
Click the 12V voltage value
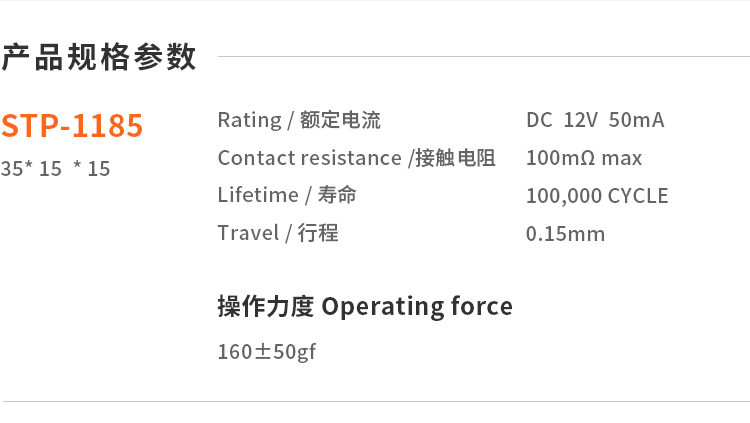click(580, 121)
